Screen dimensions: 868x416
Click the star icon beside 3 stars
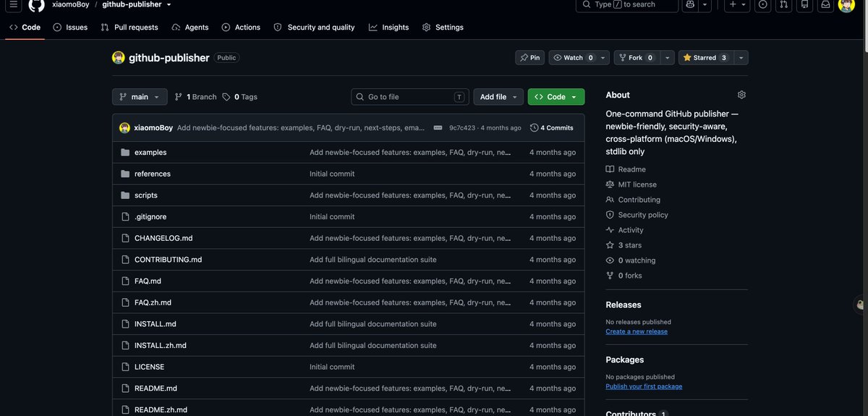pos(610,245)
